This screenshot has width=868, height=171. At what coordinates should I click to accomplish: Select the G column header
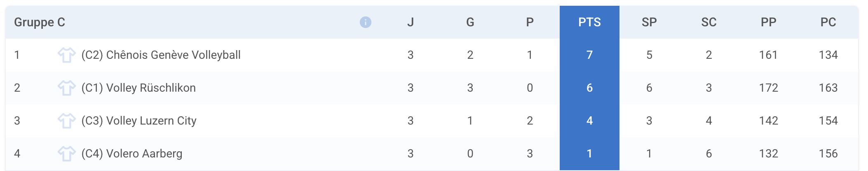[x=470, y=22]
